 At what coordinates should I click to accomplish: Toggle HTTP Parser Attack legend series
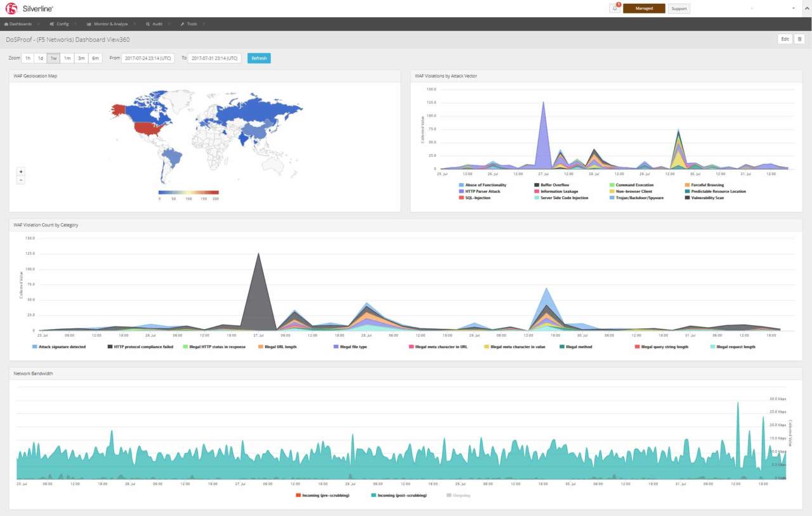[482, 191]
